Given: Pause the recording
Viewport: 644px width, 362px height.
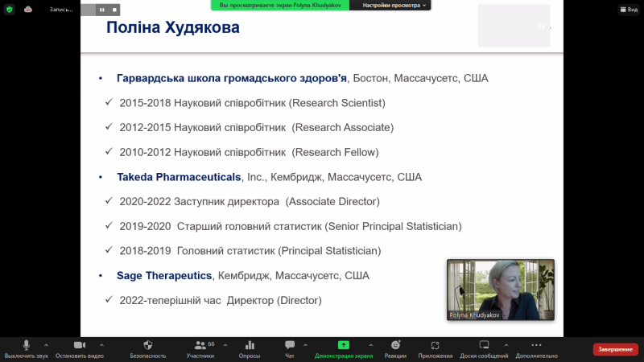Looking at the screenshot, I should tap(102, 10).
